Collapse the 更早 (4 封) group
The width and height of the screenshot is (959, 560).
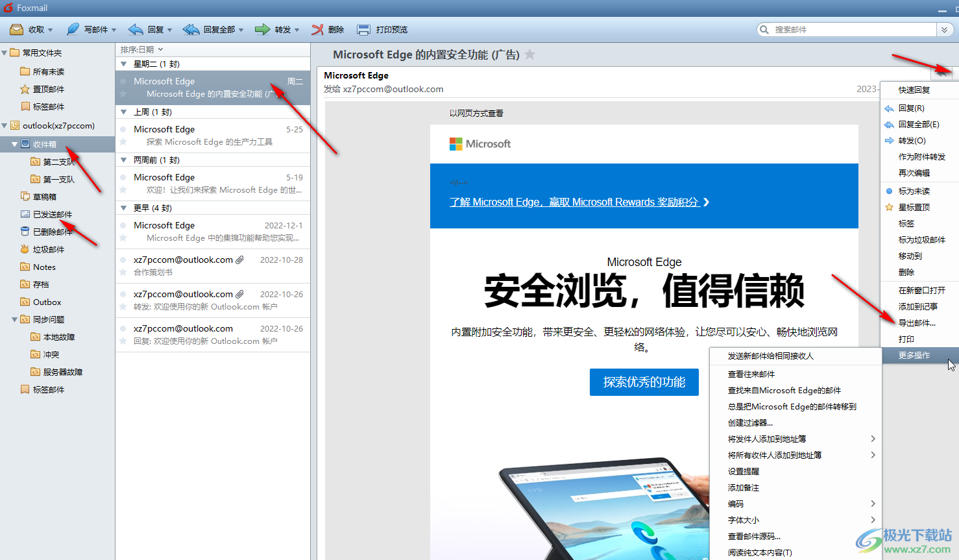point(124,208)
